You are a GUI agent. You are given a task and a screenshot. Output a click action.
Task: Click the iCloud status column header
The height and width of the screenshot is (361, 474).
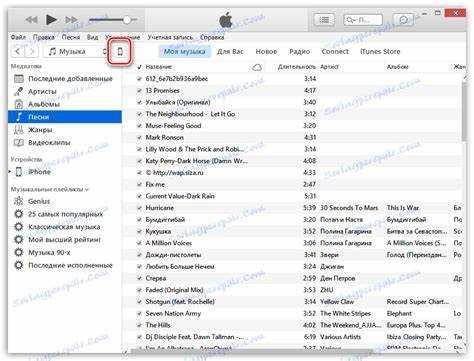[257, 67]
